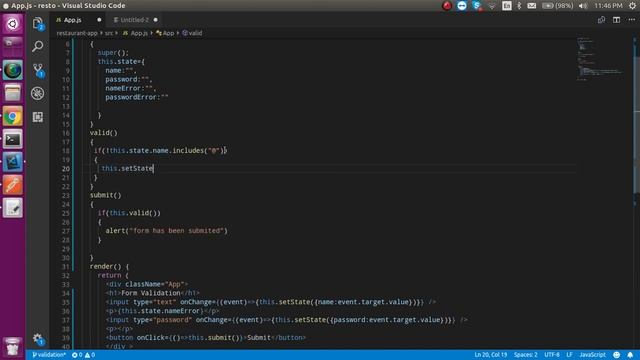The height and width of the screenshot is (360, 640).
Task: Click the valid() method name on line 16
Action: coord(103,133)
